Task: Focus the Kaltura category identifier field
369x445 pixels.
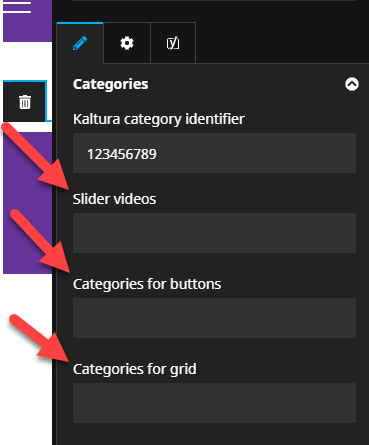Action: [x=214, y=153]
